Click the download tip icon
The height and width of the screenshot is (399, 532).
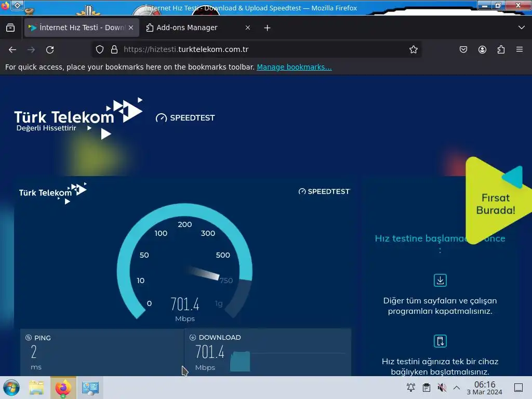[x=440, y=280]
